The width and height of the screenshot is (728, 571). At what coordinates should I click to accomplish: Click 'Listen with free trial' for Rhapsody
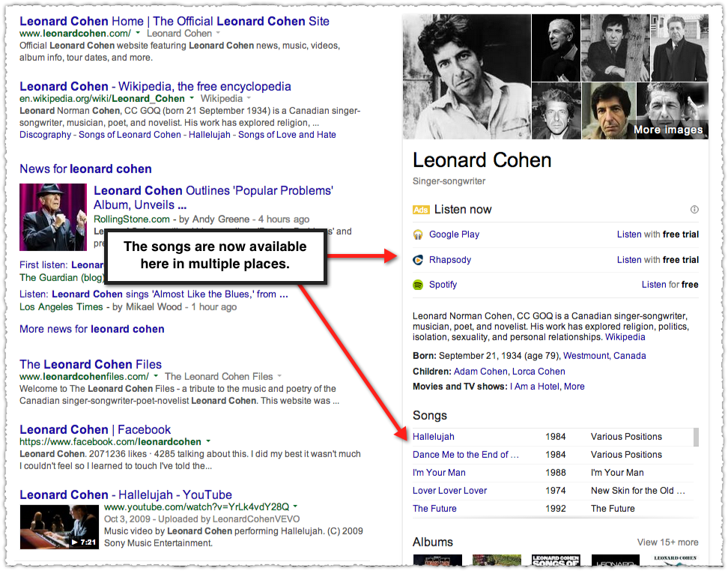pyautogui.click(x=658, y=260)
